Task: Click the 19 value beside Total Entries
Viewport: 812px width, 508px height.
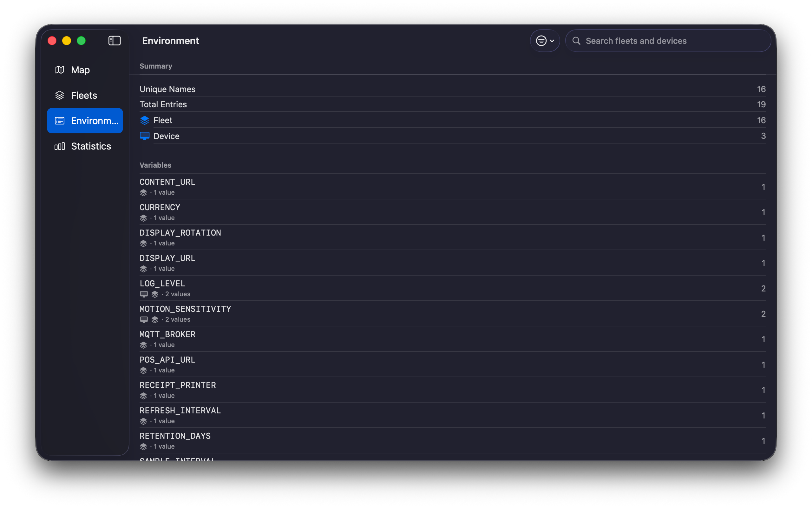Action: pyautogui.click(x=761, y=104)
